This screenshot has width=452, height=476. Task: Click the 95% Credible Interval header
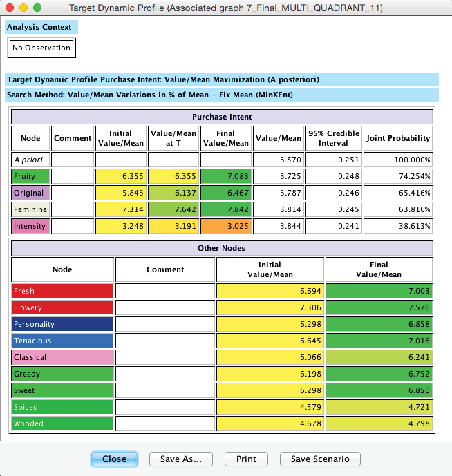pyautogui.click(x=335, y=138)
